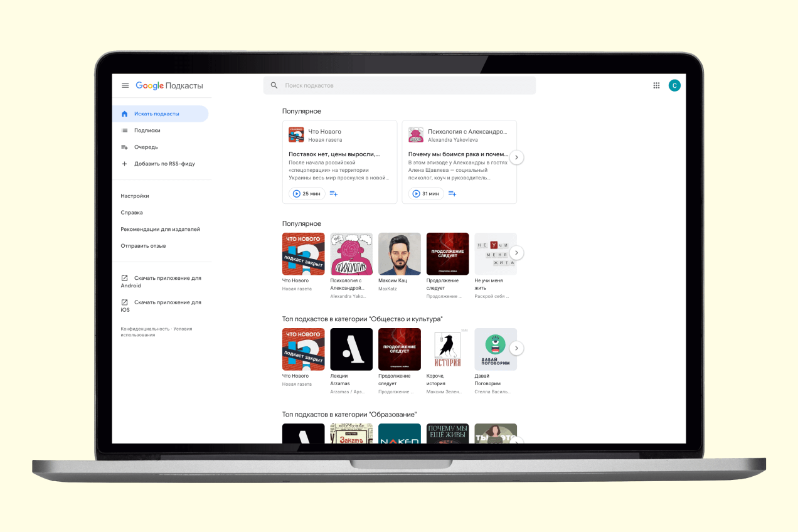Click the search magnifier icon
Image resolution: width=798 pixels, height=532 pixels.
(274, 85)
